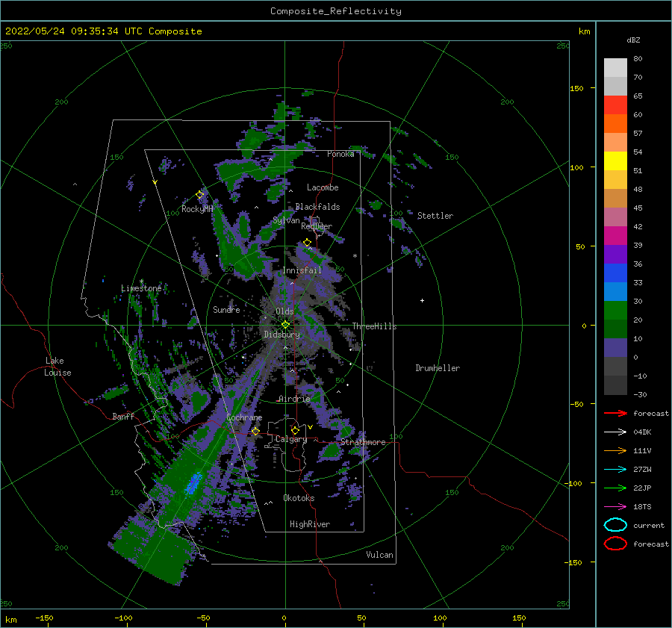Screen dimensions: 672x628
Task: Click the Ponoka label
Action: tap(340, 154)
